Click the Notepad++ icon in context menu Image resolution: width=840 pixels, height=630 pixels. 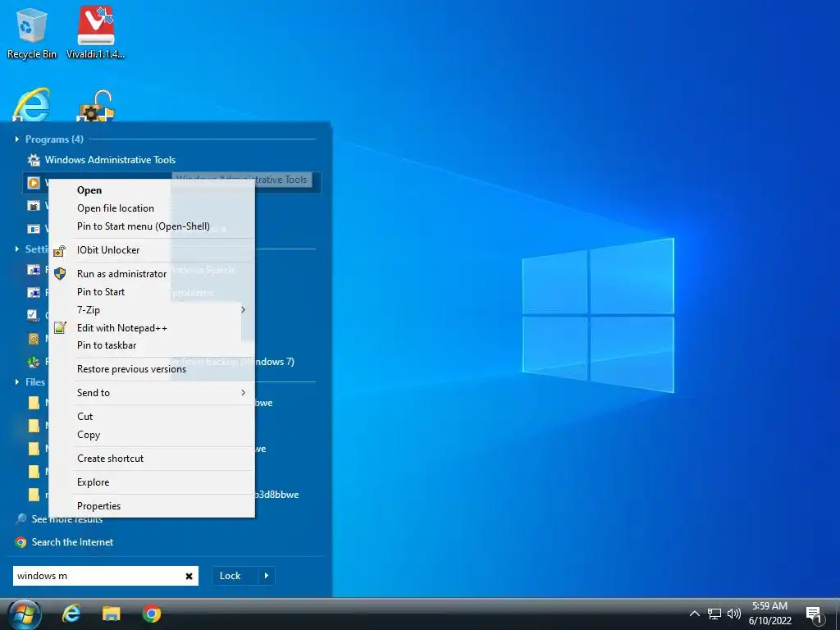(60, 328)
